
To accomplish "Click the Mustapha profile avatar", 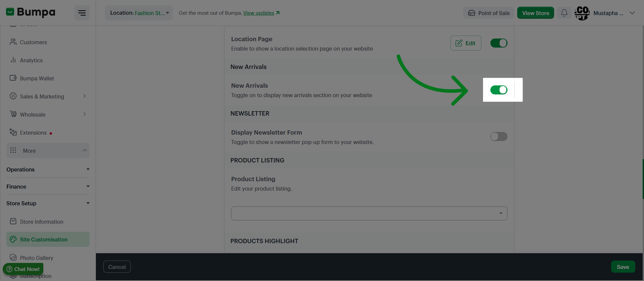I will click(582, 13).
